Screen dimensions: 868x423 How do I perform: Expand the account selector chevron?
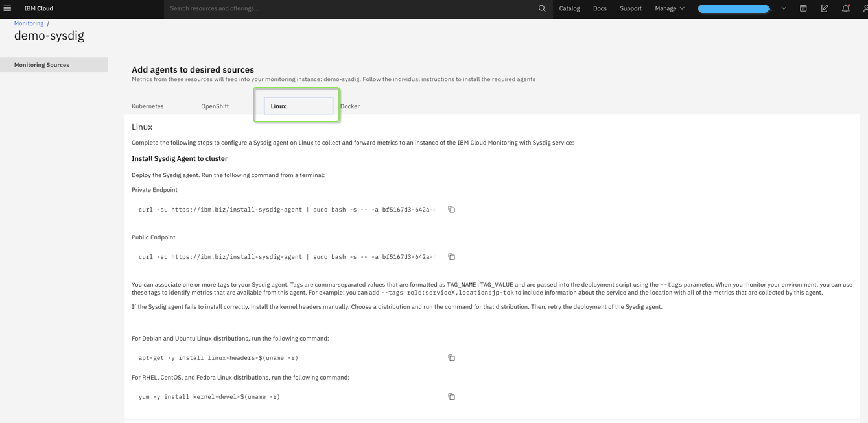pos(784,8)
